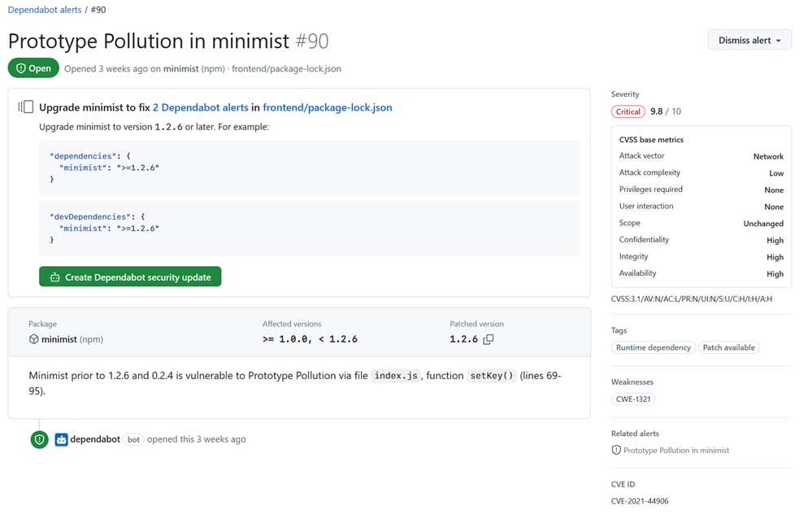Click the dependabot author name
The width and height of the screenshot is (812, 515).
tap(95, 439)
